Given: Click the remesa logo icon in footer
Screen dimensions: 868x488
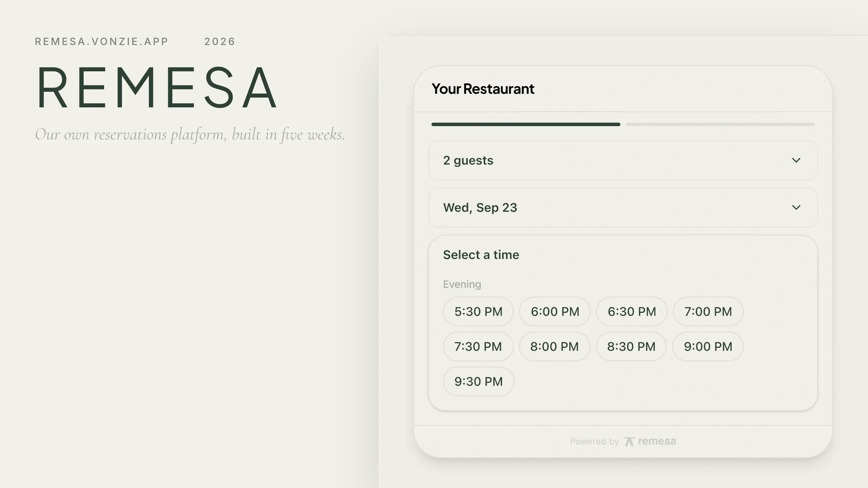Looking at the screenshot, I should [x=629, y=442].
